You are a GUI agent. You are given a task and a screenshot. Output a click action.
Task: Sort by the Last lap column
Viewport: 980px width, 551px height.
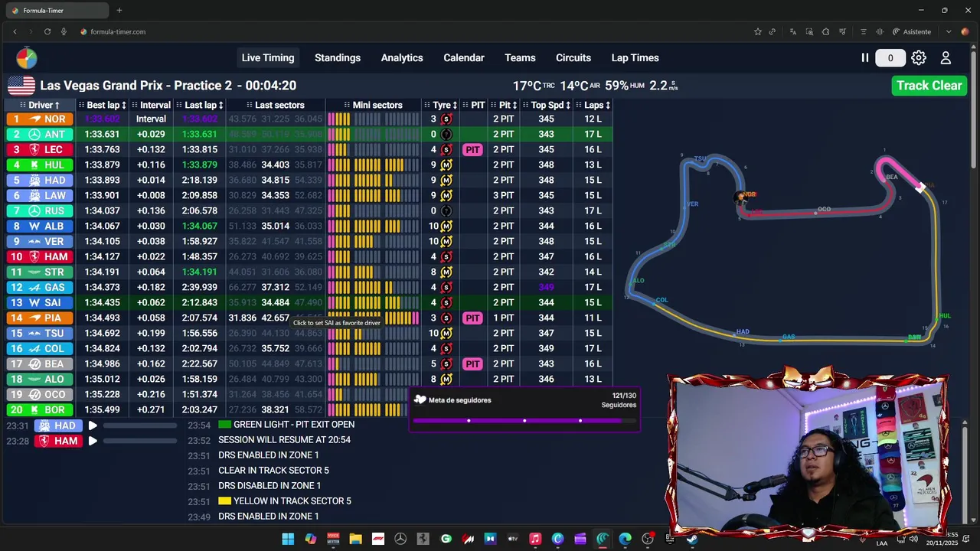[x=200, y=105]
